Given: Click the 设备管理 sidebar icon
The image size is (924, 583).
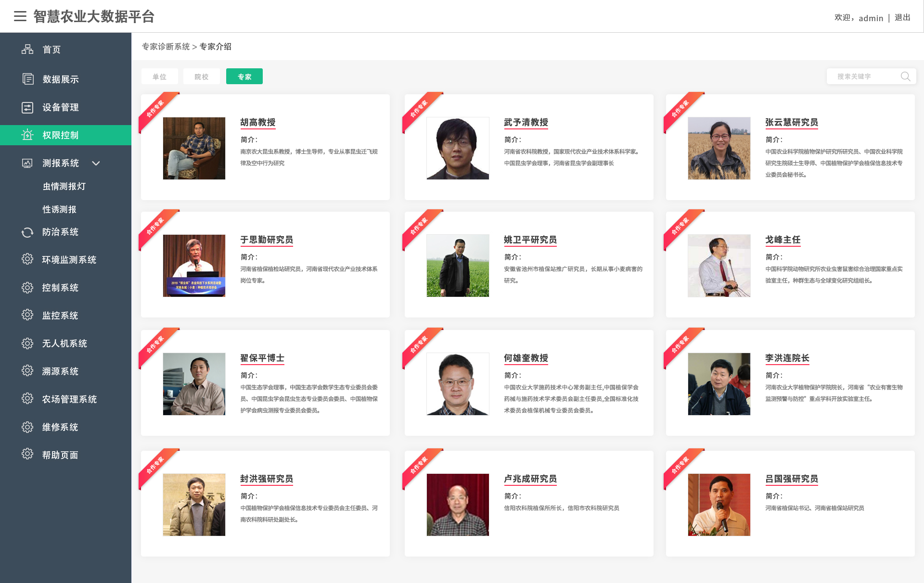Looking at the screenshot, I should click(27, 107).
